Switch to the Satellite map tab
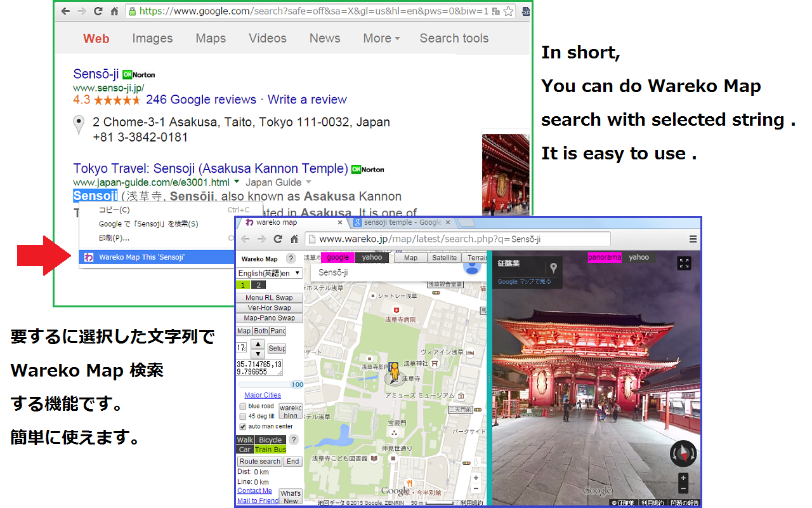The image size is (812, 508). pyautogui.click(x=444, y=257)
